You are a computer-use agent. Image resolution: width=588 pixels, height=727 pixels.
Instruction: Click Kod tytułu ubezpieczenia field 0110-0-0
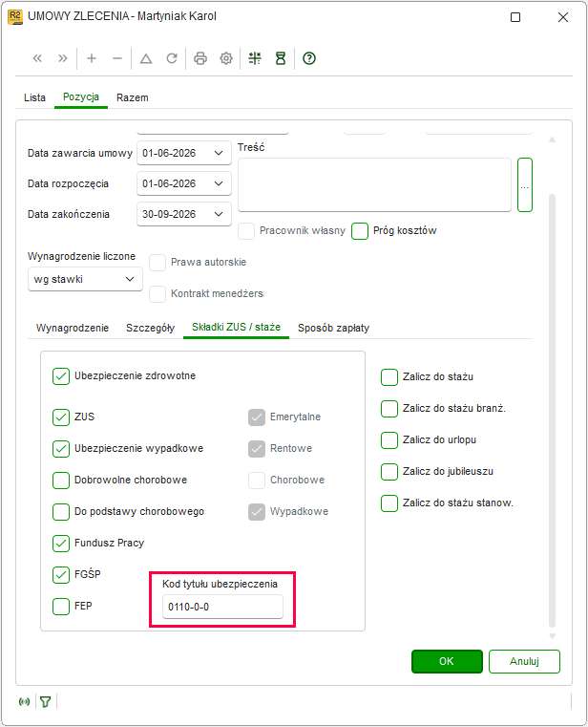[x=222, y=607]
